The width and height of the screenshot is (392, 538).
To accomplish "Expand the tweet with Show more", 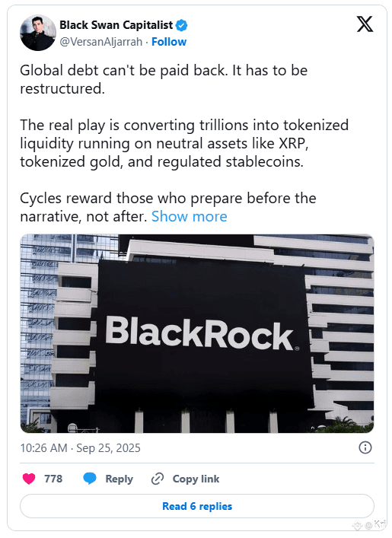I will 189,217.
